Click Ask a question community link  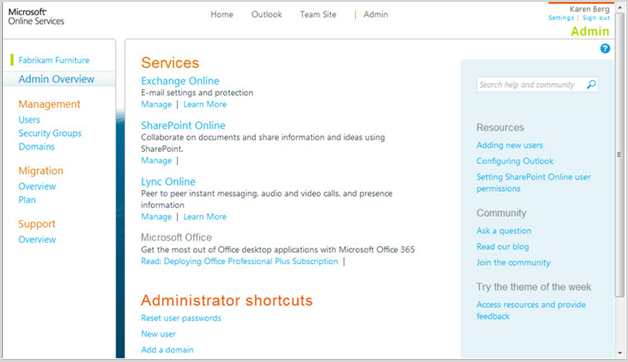click(504, 231)
